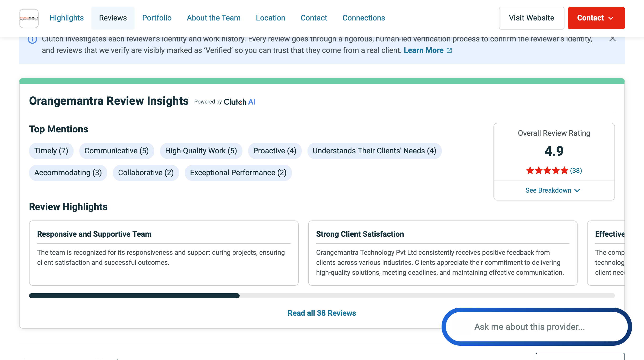Switch to the Highlights tab
This screenshot has height=360, width=644.
coord(66,18)
